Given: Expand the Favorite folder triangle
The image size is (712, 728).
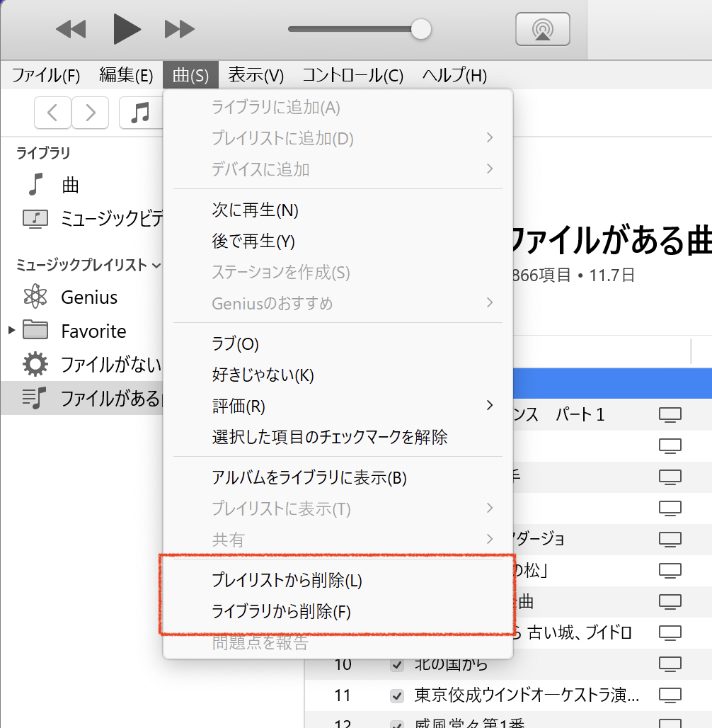Looking at the screenshot, I should (11, 331).
